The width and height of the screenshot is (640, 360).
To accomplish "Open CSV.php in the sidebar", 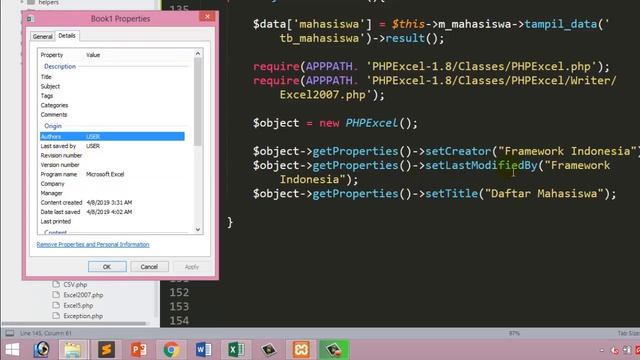I will point(76,284).
